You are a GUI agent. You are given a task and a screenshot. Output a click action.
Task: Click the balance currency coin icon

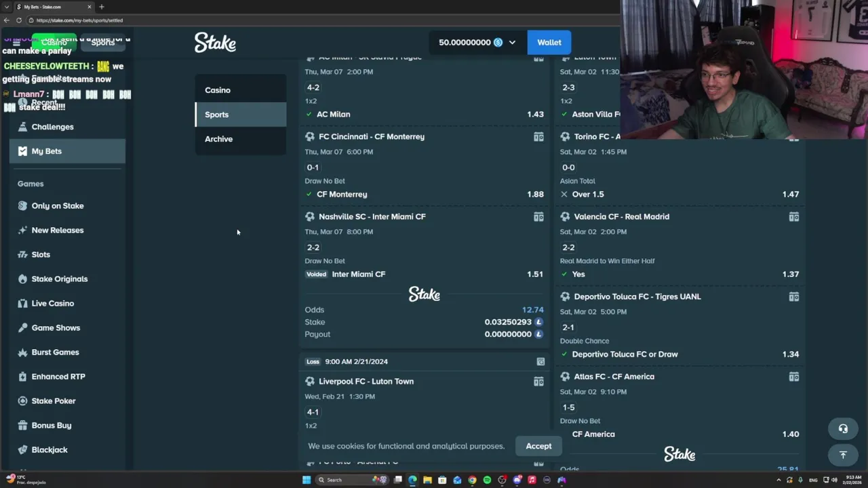pyautogui.click(x=498, y=42)
